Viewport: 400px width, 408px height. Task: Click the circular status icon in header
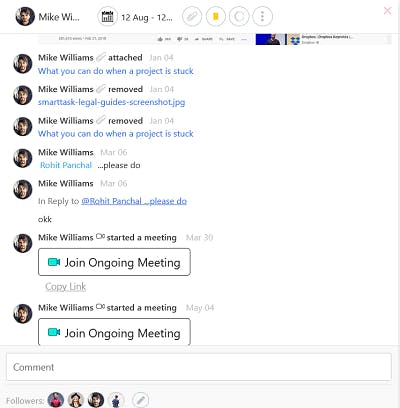(239, 16)
